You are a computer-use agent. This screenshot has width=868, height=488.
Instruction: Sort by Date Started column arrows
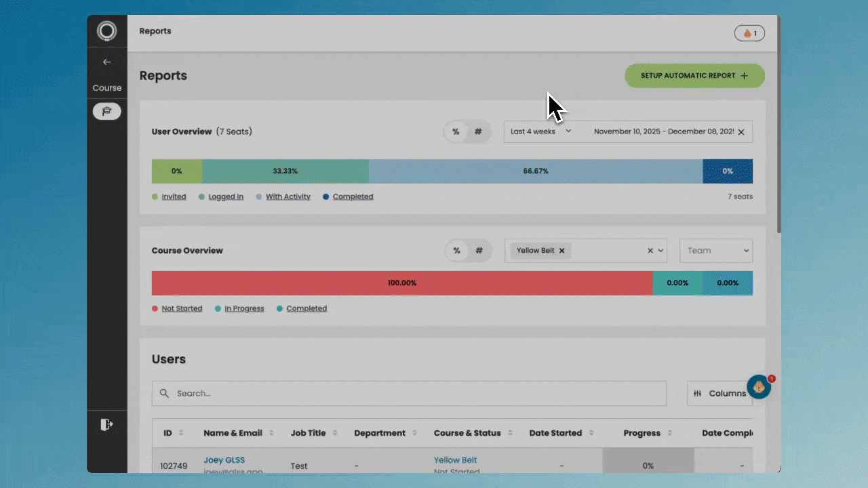(591, 433)
